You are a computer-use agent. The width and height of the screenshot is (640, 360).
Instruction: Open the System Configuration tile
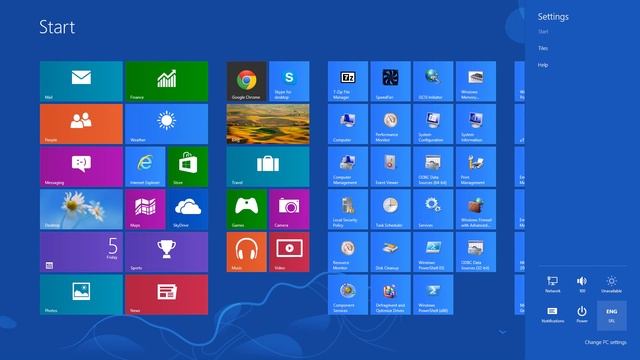click(433, 124)
